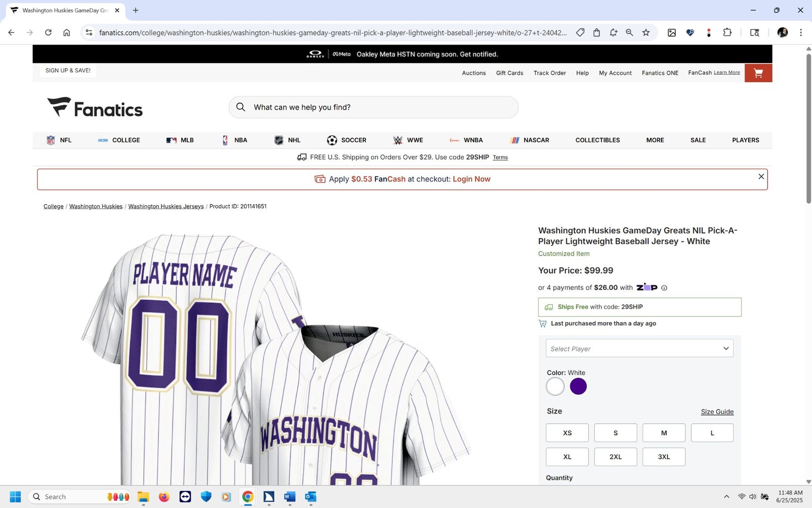The height and width of the screenshot is (508, 812).
Task: Close the Washington Huskies tab
Action: [117, 10]
